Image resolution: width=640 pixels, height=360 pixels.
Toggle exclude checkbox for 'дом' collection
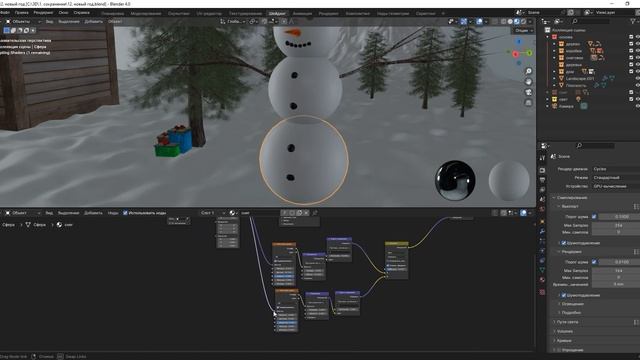(x=631, y=71)
